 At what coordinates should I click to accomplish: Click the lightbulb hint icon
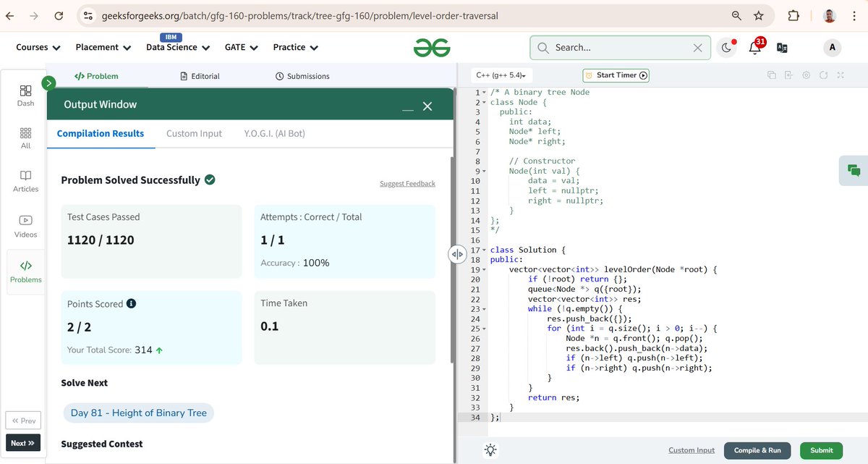(490, 450)
